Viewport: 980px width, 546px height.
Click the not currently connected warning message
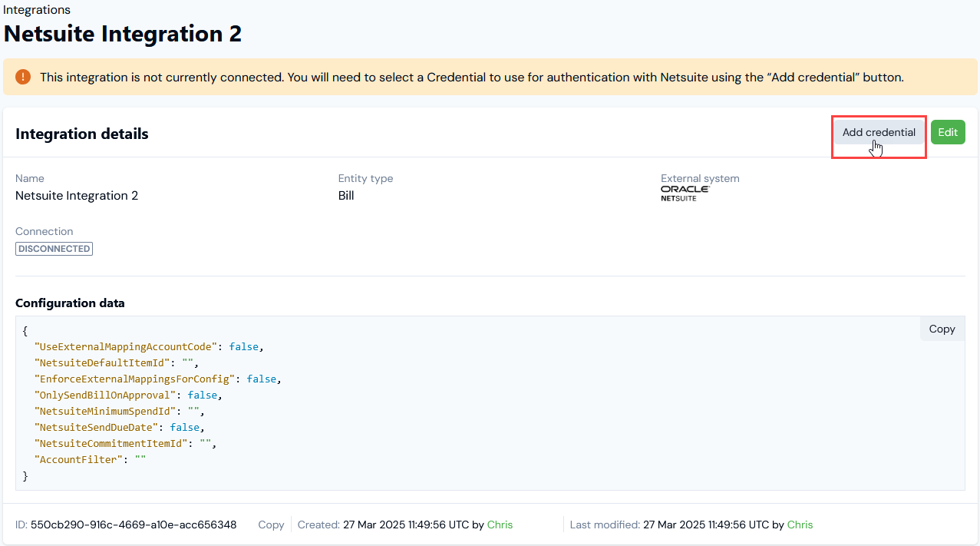pyautogui.click(x=472, y=77)
